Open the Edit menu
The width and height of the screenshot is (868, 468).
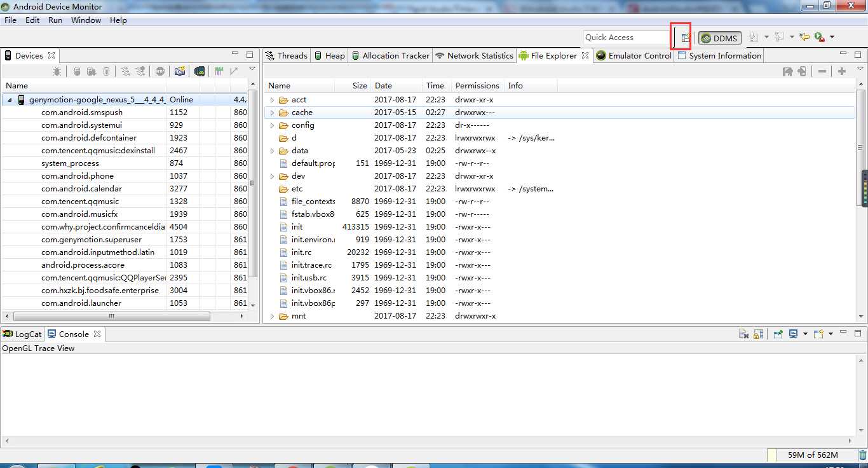pyautogui.click(x=32, y=20)
